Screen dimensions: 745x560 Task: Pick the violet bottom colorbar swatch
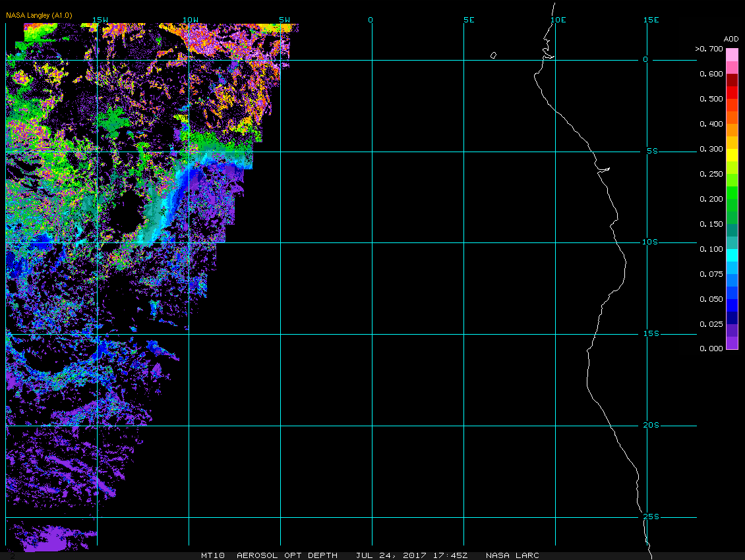732,343
